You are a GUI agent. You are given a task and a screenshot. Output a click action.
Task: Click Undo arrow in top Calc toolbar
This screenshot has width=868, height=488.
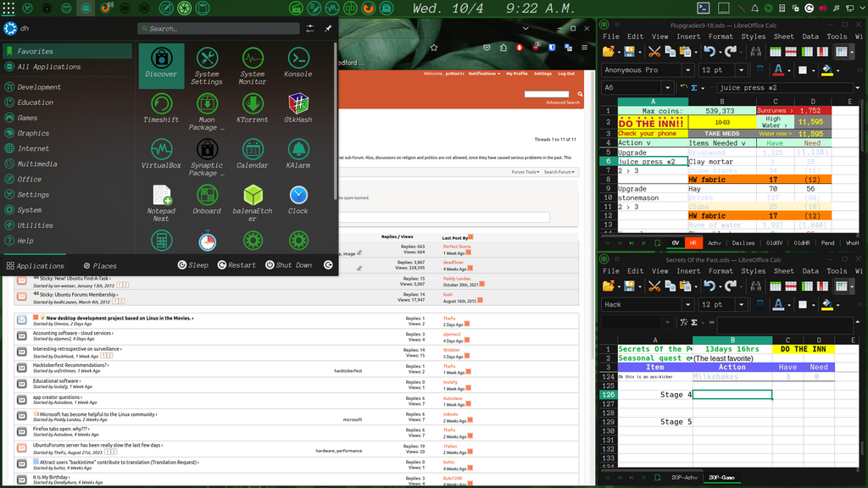(x=709, y=51)
